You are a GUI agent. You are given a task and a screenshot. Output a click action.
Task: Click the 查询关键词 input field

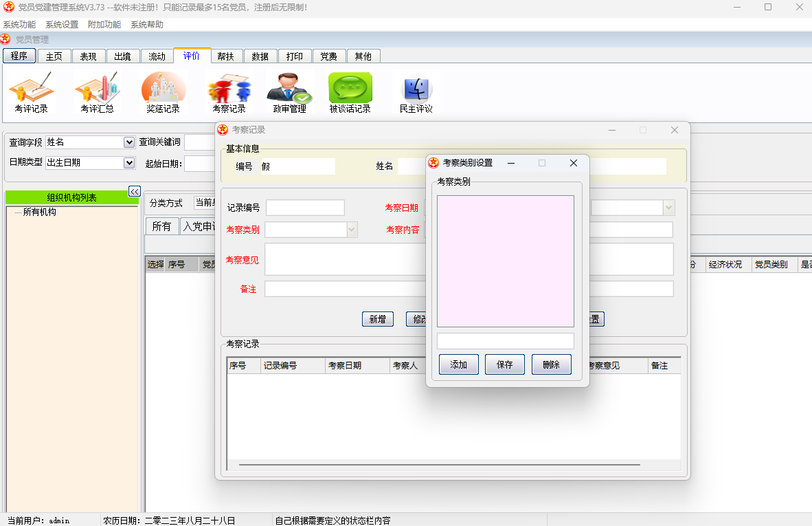pos(200,142)
